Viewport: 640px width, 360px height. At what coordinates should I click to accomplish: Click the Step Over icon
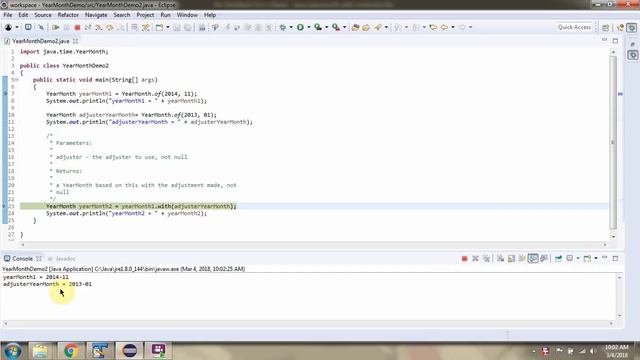coord(109,27)
